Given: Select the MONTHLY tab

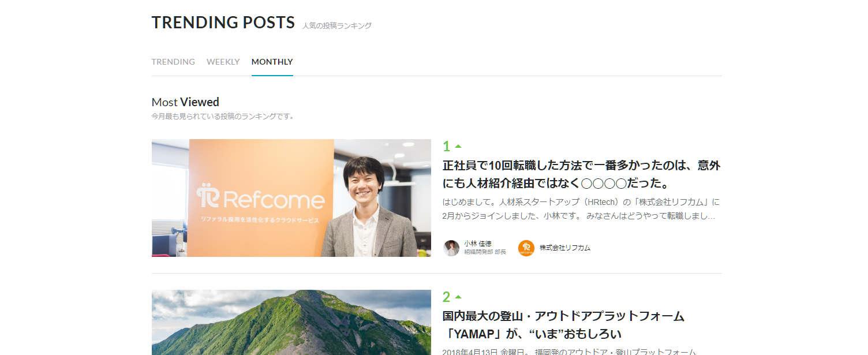Looking at the screenshot, I should click(x=272, y=62).
